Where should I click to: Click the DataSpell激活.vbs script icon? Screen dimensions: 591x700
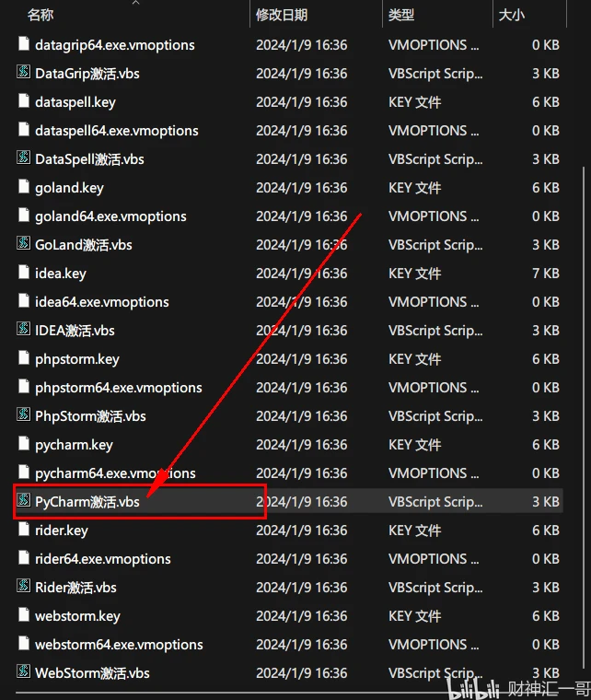24,158
